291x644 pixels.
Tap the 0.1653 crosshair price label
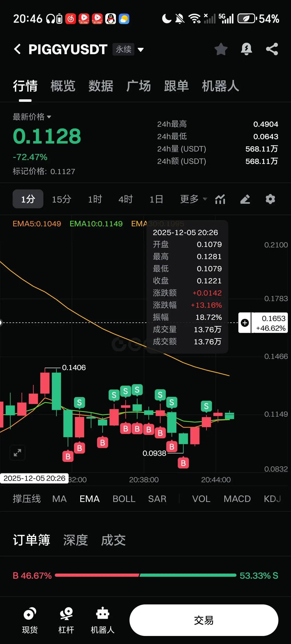(269, 323)
